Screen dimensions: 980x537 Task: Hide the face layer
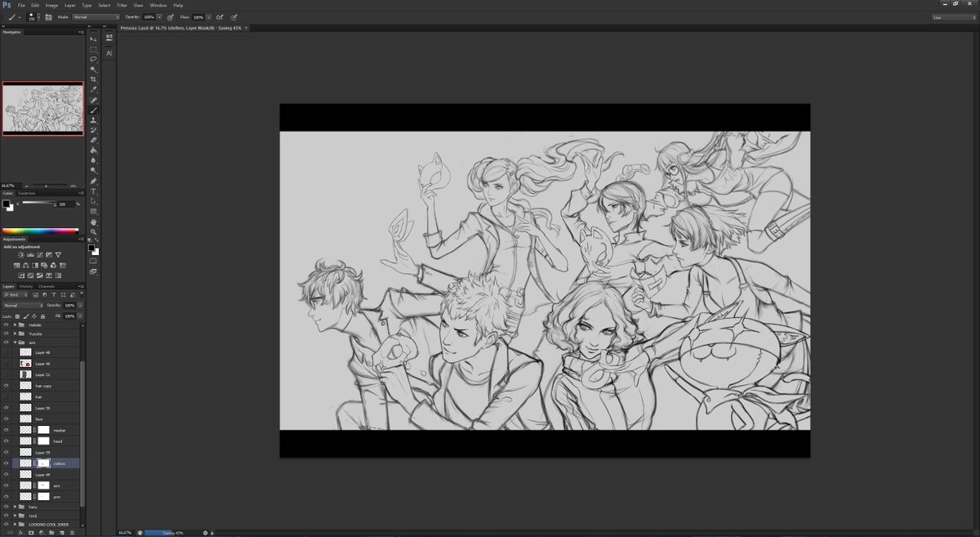point(6,418)
